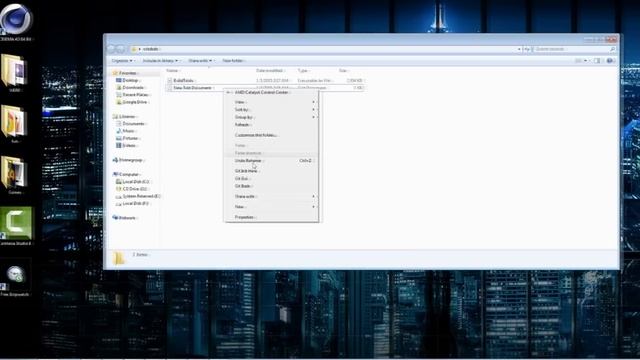Open Homegroup in the navigation pane
Screen dimensions: 640x360
coord(129,160)
